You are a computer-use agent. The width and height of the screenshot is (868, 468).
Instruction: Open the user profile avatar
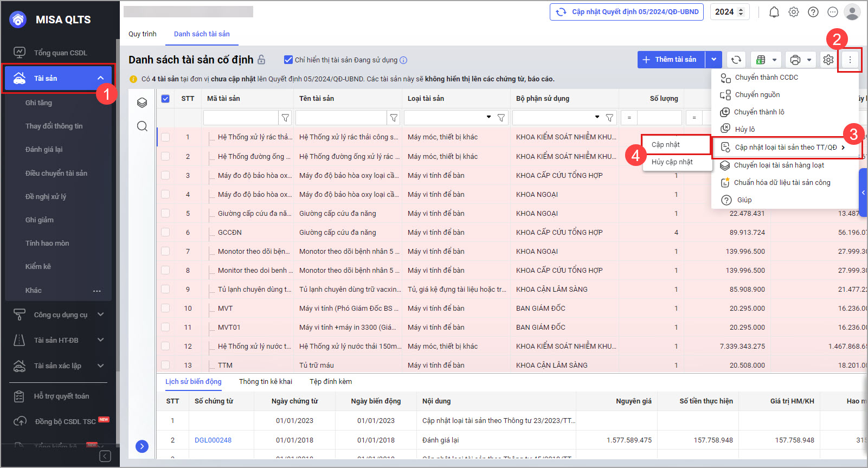[852, 12]
